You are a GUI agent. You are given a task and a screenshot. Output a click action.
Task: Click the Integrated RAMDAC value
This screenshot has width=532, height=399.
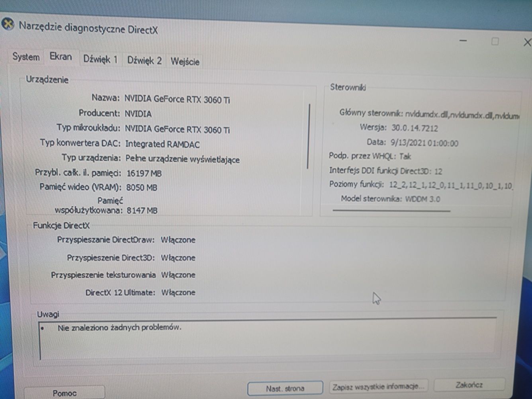162,144
